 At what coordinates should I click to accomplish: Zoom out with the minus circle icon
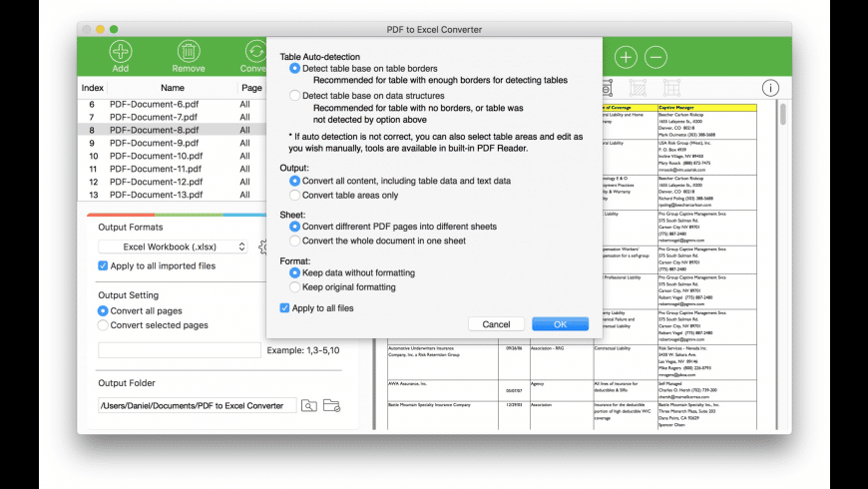tap(655, 57)
